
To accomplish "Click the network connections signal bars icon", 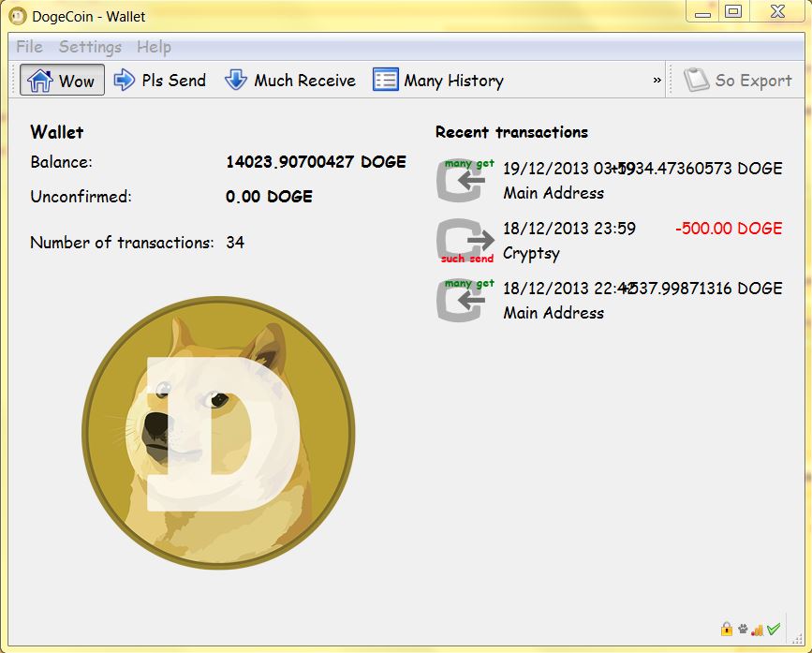I will pos(757,629).
